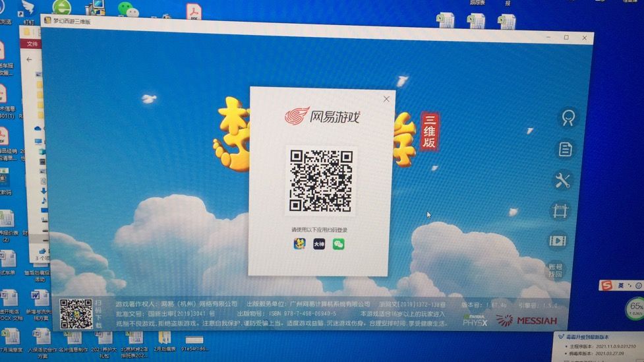The height and width of the screenshot is (362, 644).
Task: Open the 文件 tab in File Explorer behind
Action: pyautogui.click(x=32, y=44)
